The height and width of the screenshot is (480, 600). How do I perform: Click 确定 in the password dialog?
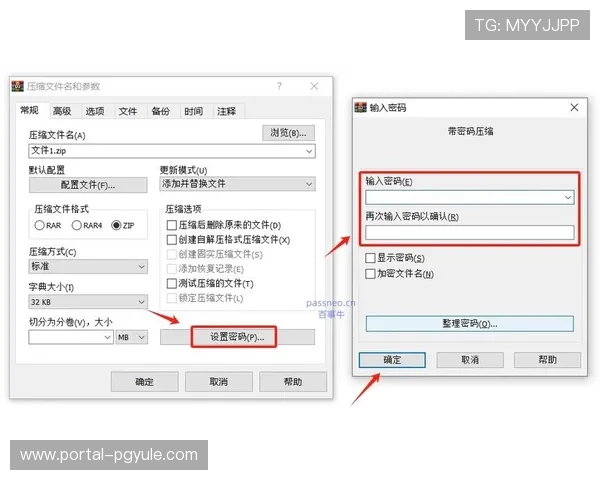(x=392, y=360)
